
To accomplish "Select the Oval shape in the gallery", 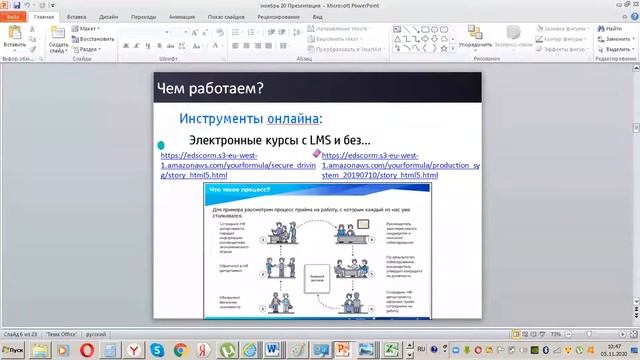I will point(435,29).
